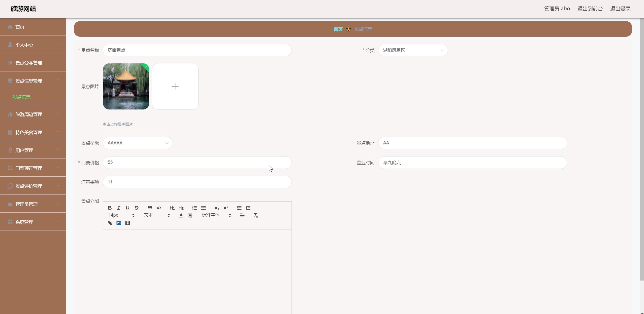Apply italic formatting in editor toolbar
The width and height of the screenshot is (644, 314).
pos(119,208)
